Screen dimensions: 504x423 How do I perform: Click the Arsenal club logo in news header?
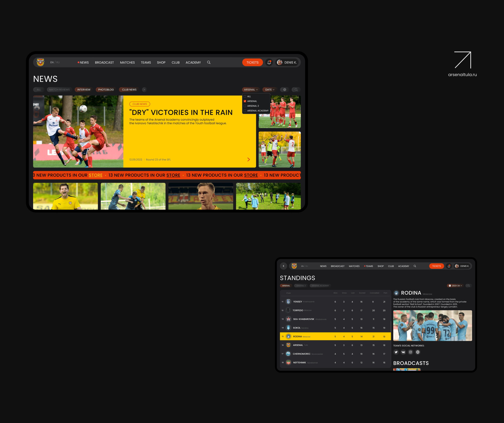pyautogui.click(x=40, y=62)
